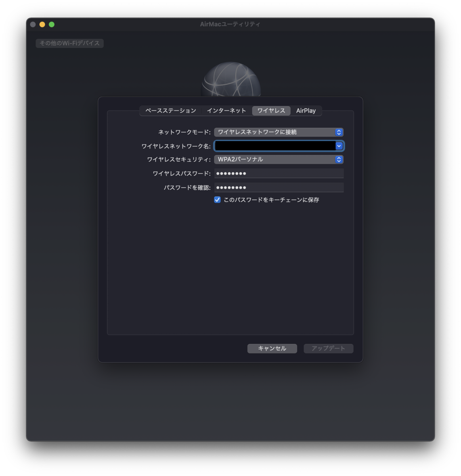Click the キャンセル button
Image resolution: width=461 pixels, height=476 pixels.
click(272, 348)
